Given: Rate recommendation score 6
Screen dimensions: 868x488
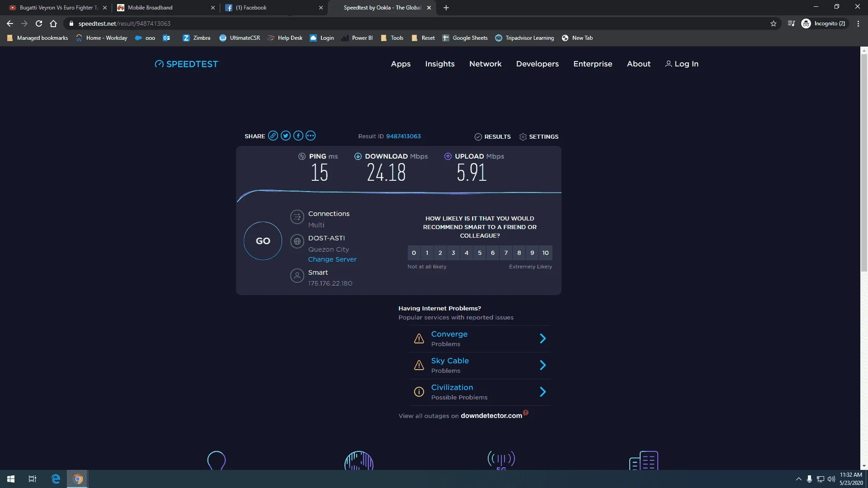Looking at the screenshot, I should tap(493, 253).
